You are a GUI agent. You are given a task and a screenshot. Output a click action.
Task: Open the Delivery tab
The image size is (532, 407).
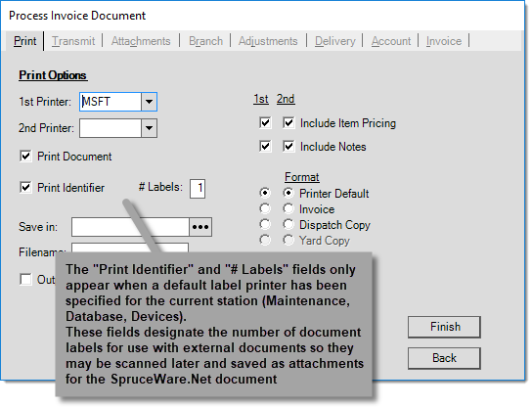(x=334, y=41)
